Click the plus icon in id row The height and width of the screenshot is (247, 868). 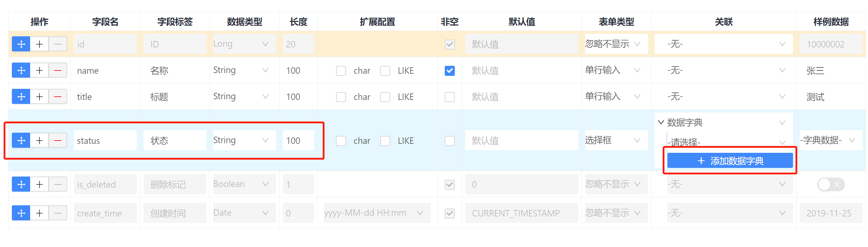tap(39, 44)
